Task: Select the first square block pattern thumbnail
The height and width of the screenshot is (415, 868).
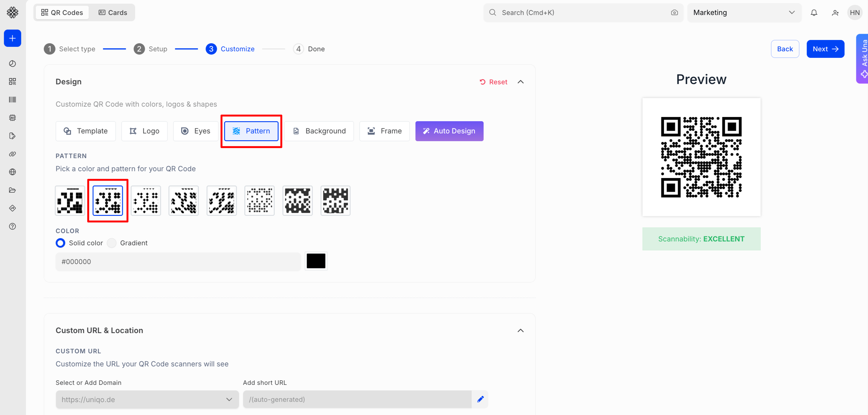Action: click(70, 201)
